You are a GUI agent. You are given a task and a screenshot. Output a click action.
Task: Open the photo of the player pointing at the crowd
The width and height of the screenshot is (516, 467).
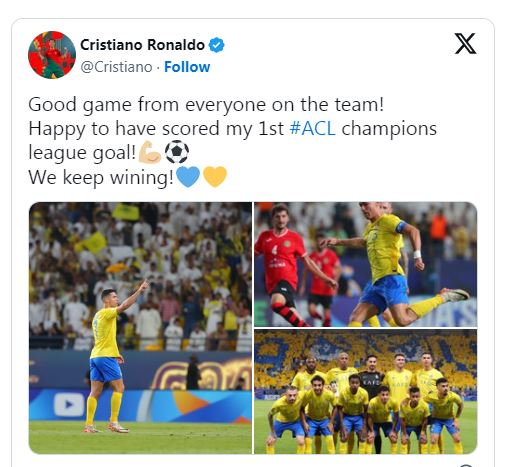[x=140, y=328]
